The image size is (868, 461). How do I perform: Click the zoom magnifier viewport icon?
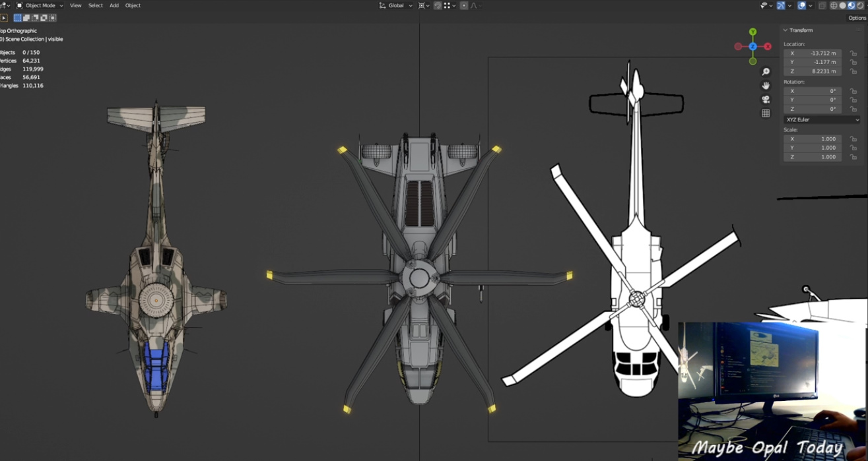[x=766, y=72]
